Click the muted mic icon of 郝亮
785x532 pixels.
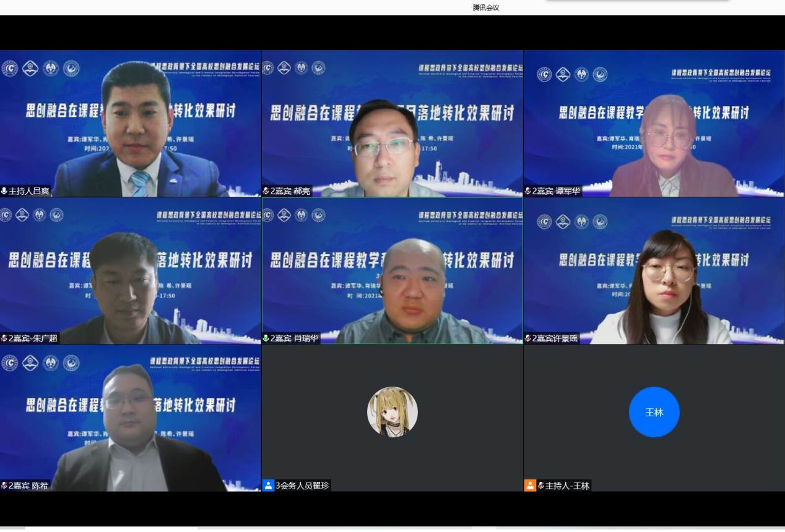point(266,191)
